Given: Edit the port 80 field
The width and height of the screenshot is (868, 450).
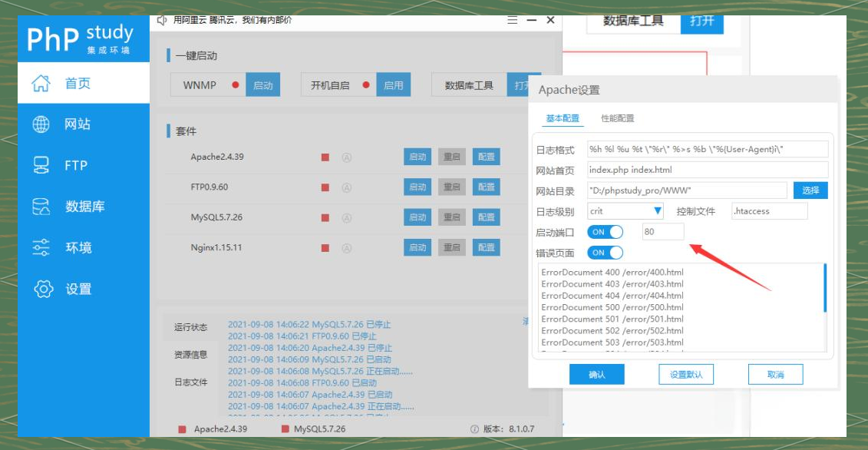Looking at the screenshot, I should click(x=663, y=232).
